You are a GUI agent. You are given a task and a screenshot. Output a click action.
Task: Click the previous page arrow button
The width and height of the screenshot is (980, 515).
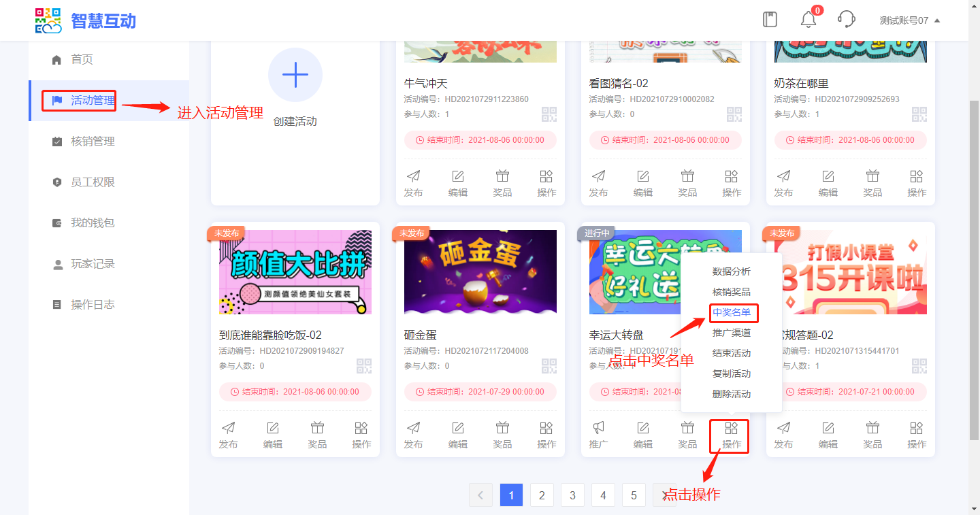tap(480, 495)
